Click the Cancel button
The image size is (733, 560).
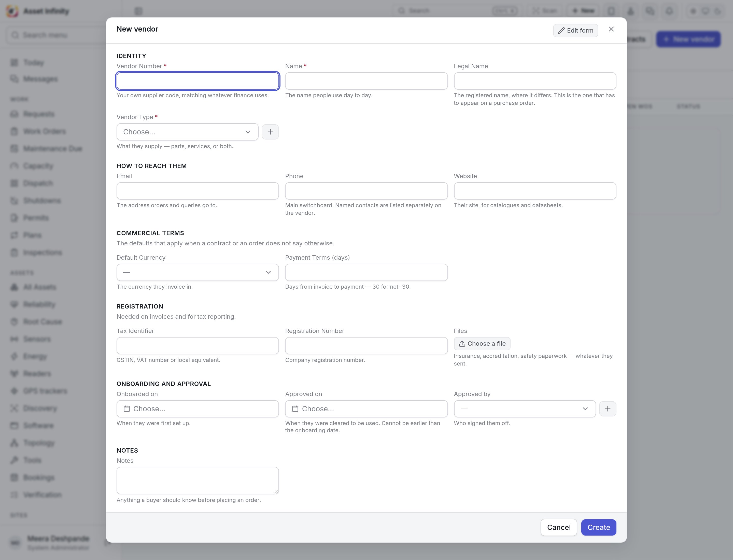tap(559, 527)
